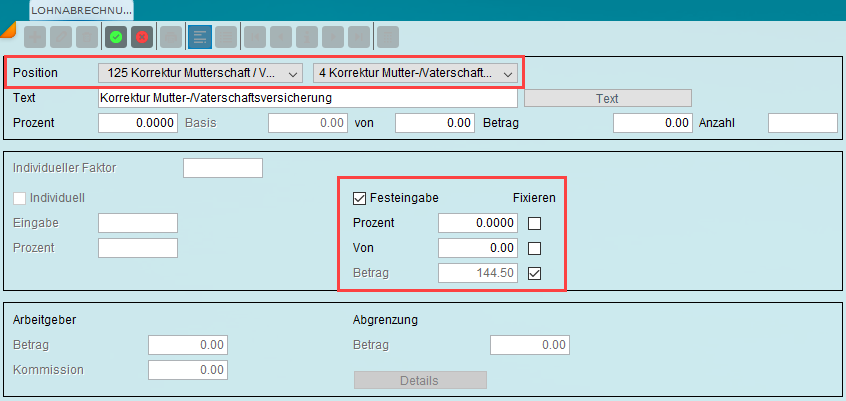Click the Details button under Abgrenzung
Viewport: 846px width, 401px height.
click(420, 380)
